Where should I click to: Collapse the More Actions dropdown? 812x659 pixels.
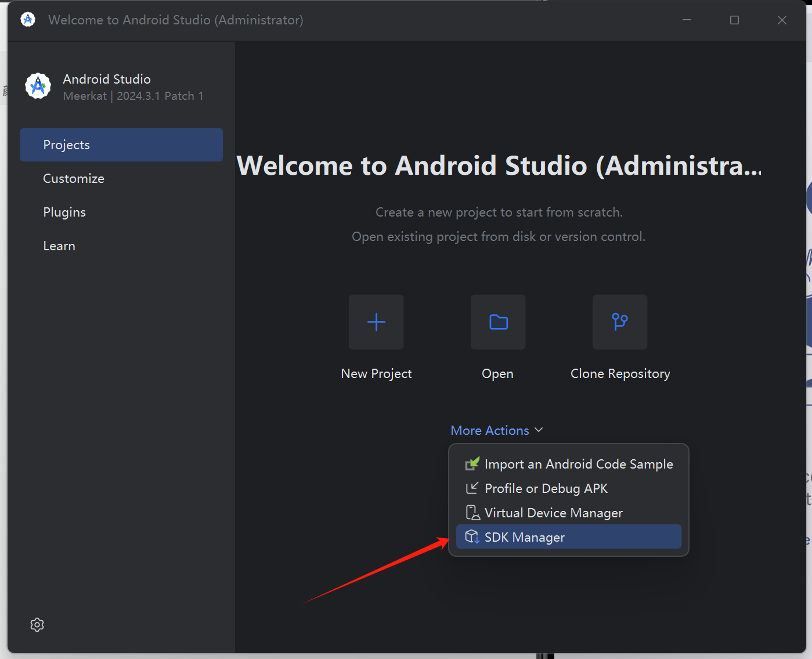click(497, 430)
